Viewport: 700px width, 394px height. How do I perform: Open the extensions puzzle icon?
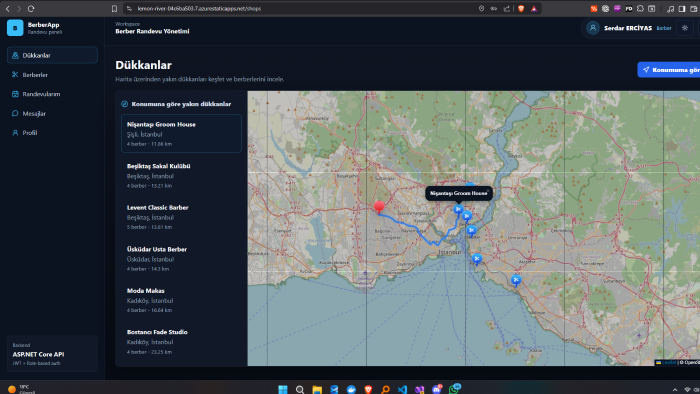coord(640,8)
